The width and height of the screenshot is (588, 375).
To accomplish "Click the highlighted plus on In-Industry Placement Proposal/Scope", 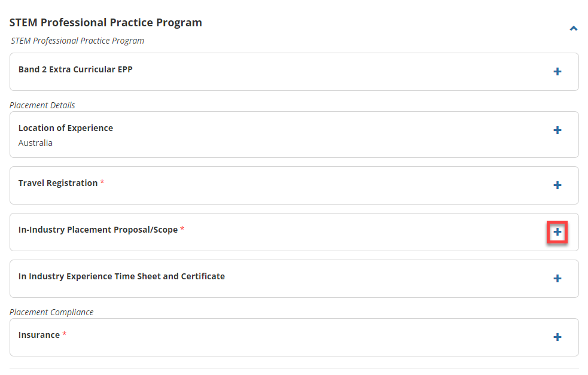I will point(556,232).
